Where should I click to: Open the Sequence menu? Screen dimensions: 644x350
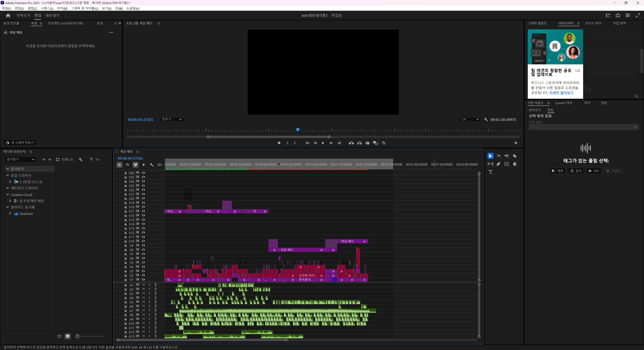(x=47, y=8)
